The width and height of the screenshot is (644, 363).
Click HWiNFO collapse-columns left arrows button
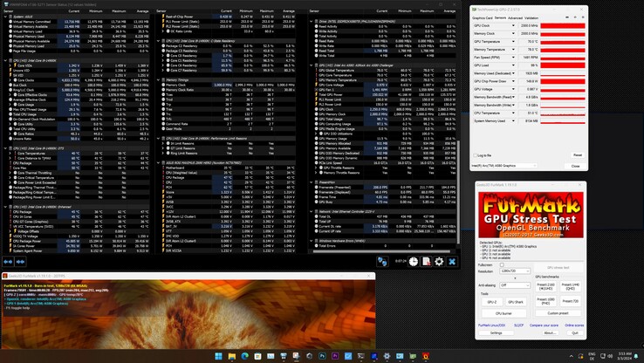pos(8,262)
